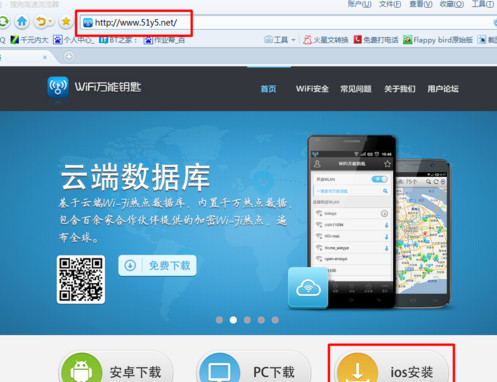Open the Flappy bird原始版 bookmark

pos(438,40)
